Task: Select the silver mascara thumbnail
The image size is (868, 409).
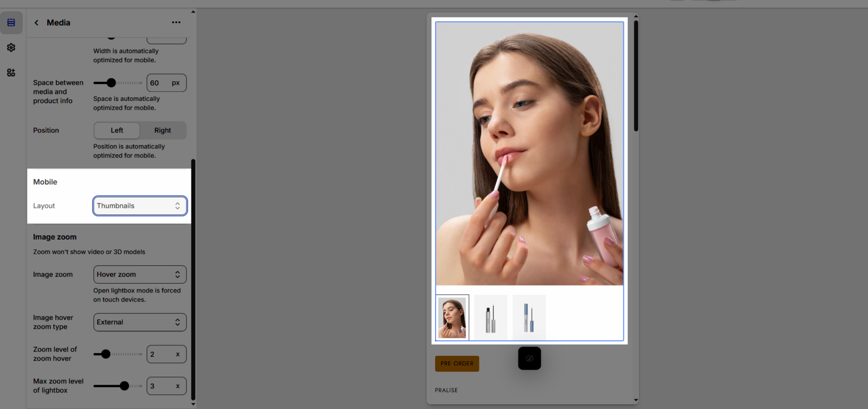Action: pos(490,318)
